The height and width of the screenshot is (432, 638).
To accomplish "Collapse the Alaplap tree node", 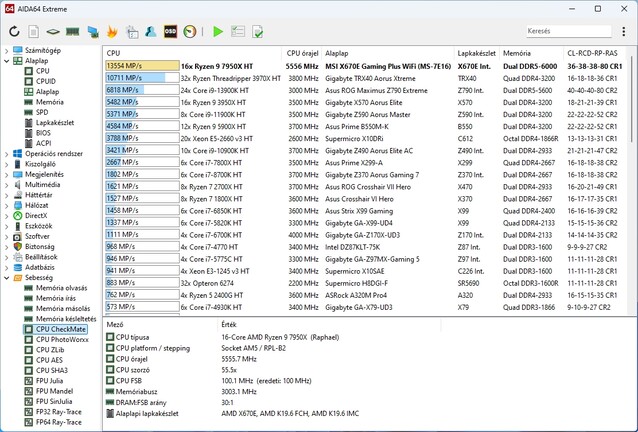I will [x=7, y=61].
